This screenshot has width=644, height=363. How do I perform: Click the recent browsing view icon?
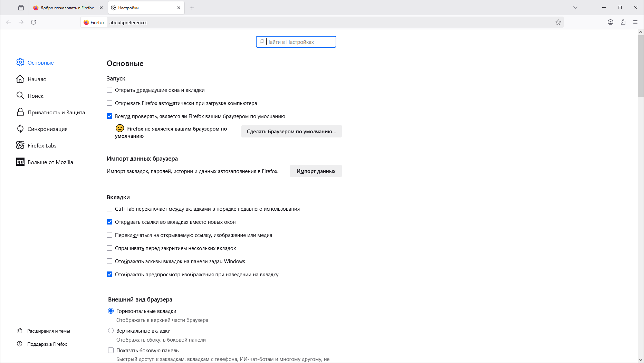pos(21,8)
